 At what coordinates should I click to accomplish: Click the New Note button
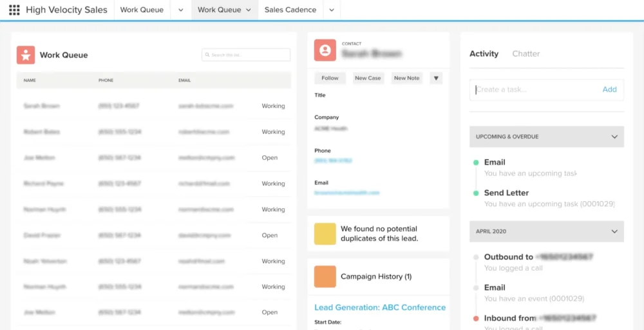[406, 78]
